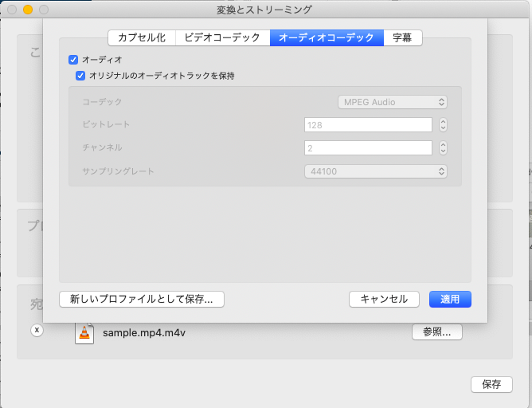Open the ビデオコーデック tab
The image size is (532, 408).
[222, 37]
